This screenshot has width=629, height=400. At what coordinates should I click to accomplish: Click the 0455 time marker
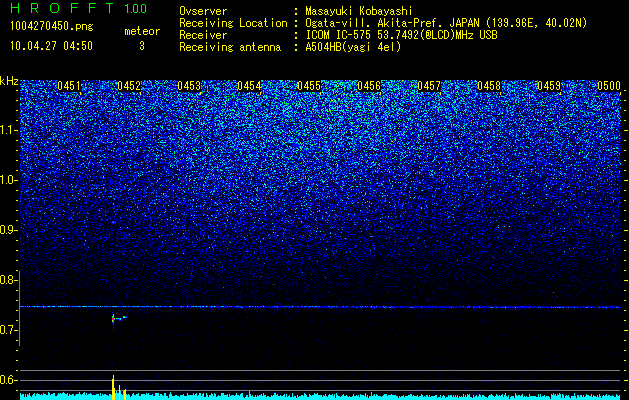[x=309, y=86]
